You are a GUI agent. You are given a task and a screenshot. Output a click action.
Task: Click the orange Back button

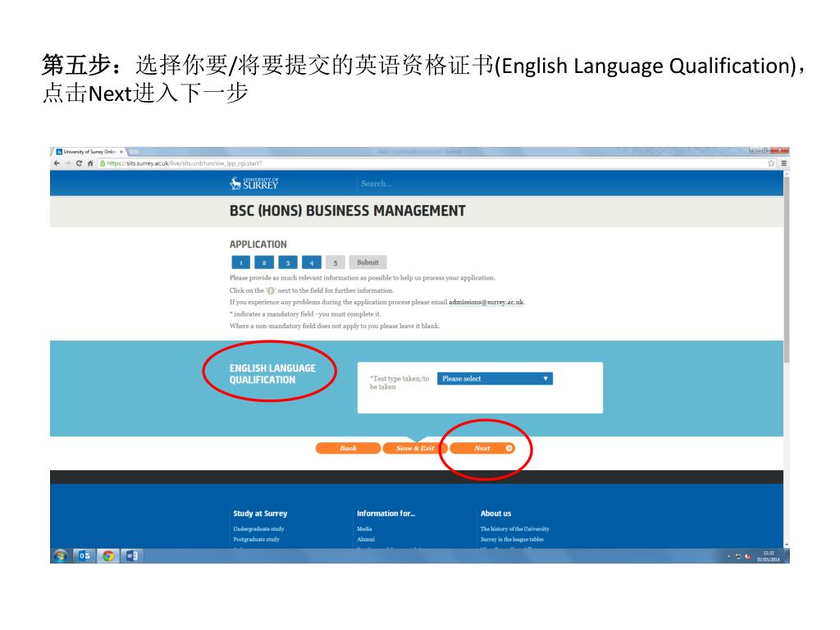[x=348, y=449]
